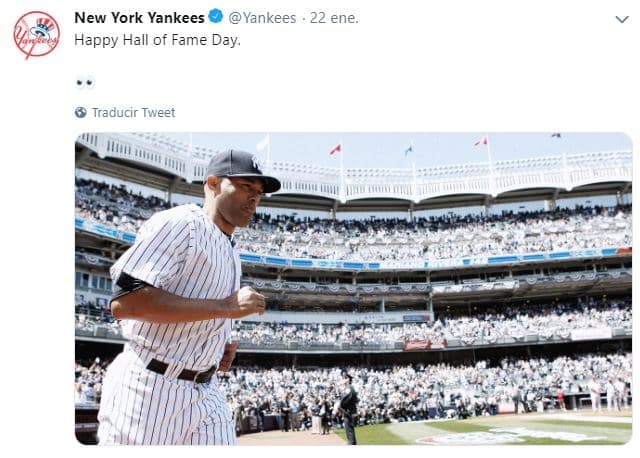Open the New York Yankees profile name

pos(139,18)
